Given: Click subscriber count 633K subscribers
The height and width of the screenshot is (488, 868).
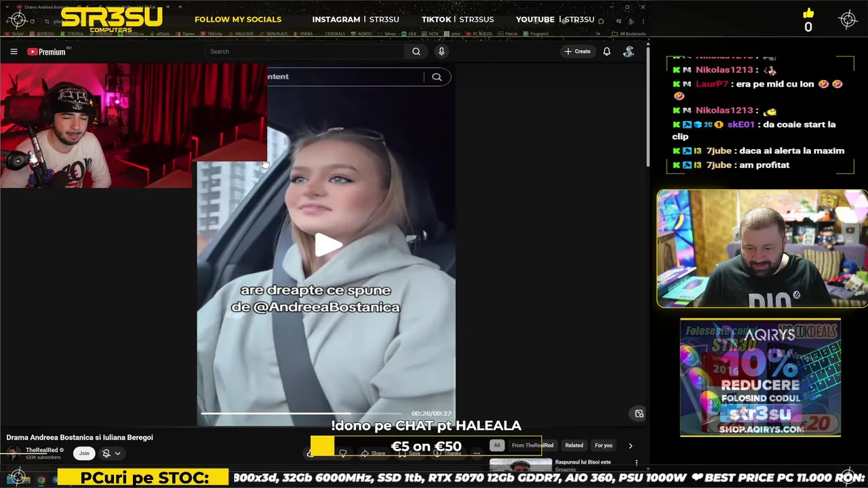Looking at the screenshot, I should coord(43,457).
